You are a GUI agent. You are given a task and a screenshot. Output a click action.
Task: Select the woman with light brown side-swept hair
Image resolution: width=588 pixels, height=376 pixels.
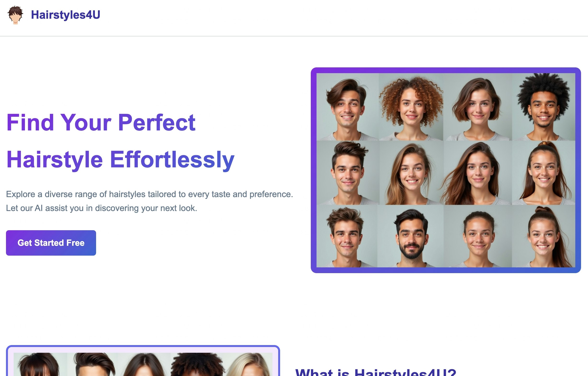(x=411, y=172)
